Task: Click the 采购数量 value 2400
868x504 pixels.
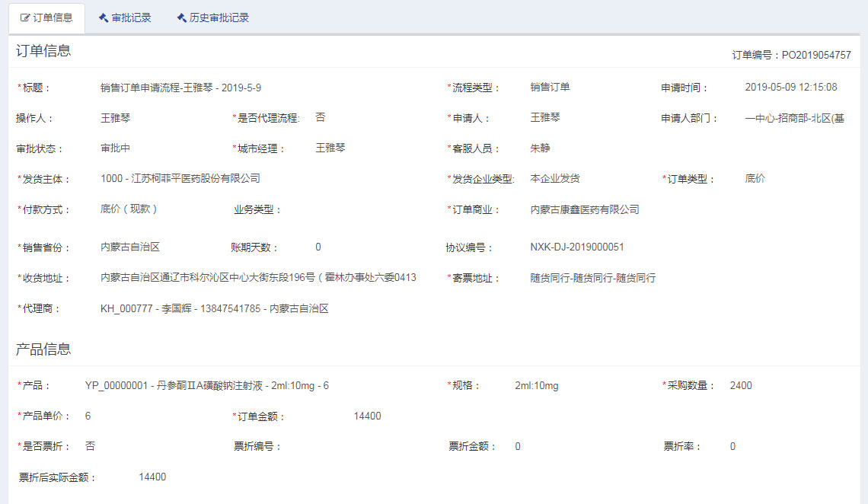Action: click(741, 385)
